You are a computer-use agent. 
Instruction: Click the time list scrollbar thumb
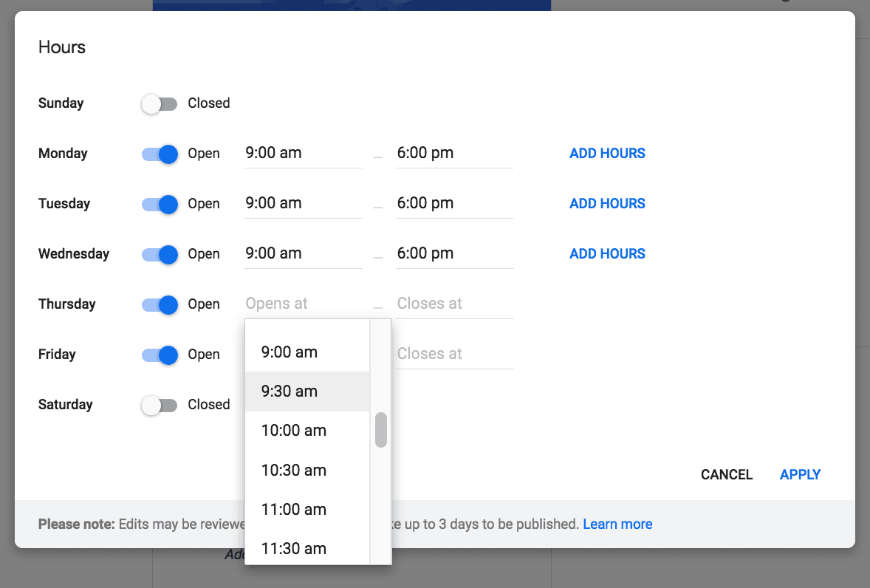pos(380,429)
